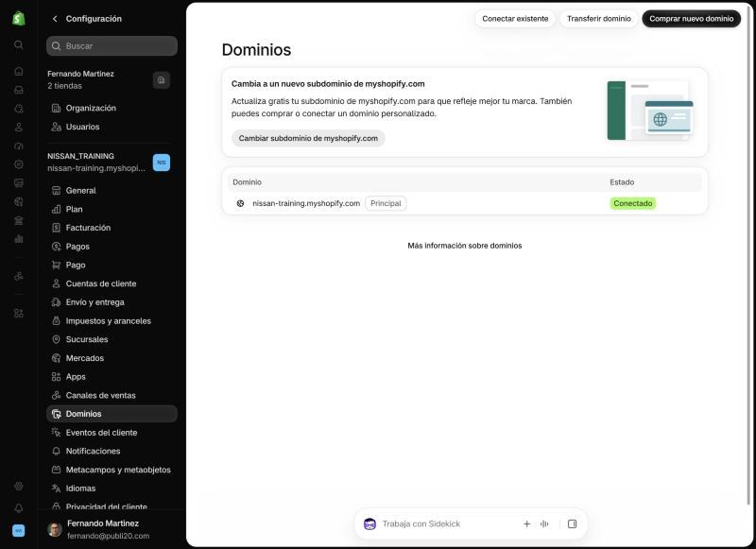Open Mercados settings
Image resolution: width=756 pixels, height=549 pixels.
tap(112, 358)
